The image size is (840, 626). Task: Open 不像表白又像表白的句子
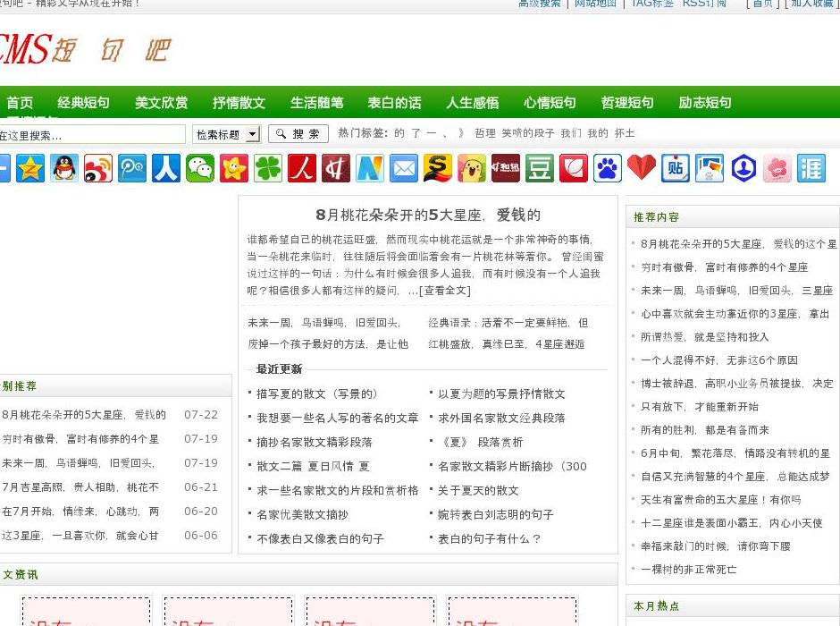point(320,538)
